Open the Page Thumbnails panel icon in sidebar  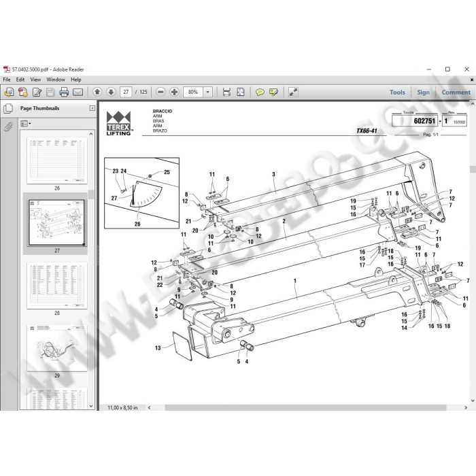pos(8,108)
